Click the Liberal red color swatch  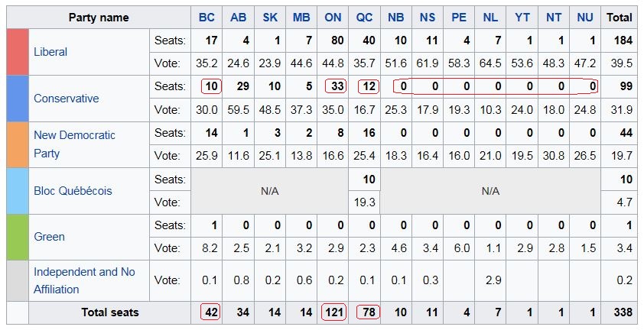[18, 52]
